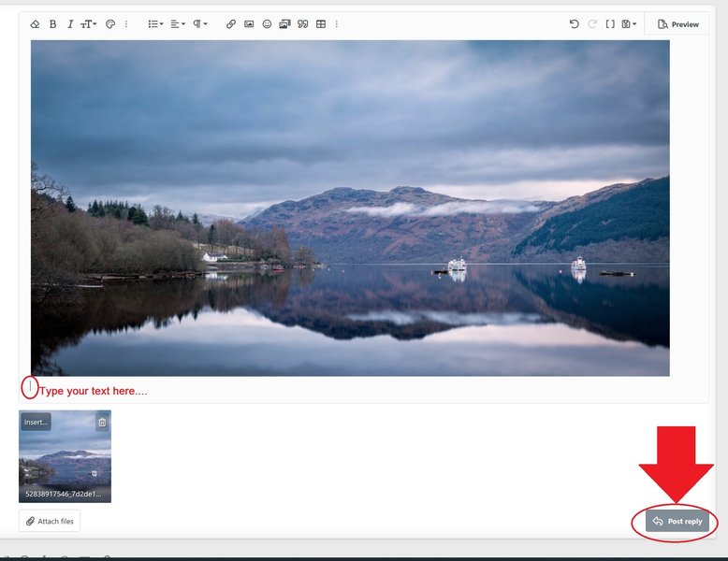
Task: Click the insert link icon
Action: (231, 24)
